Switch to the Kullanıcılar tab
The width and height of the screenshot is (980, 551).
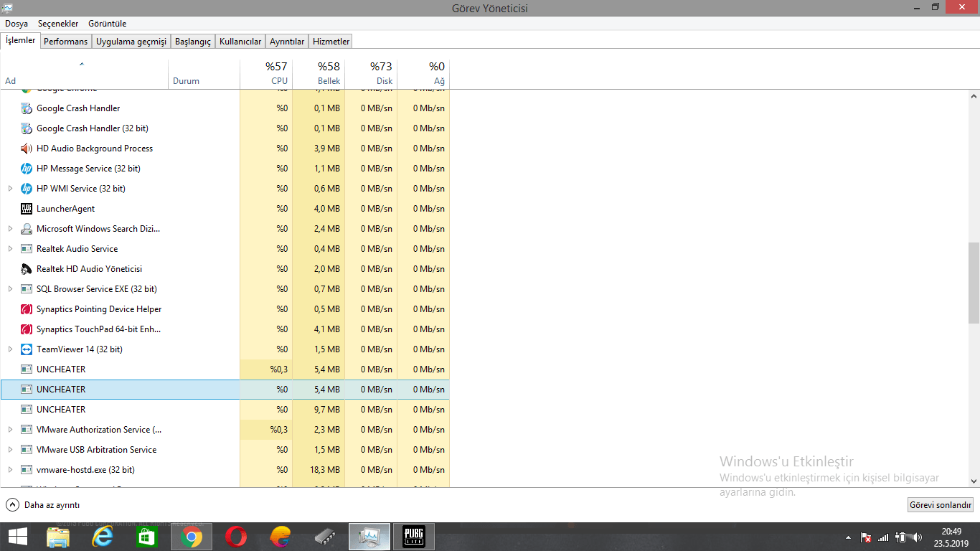pos(240,42)
